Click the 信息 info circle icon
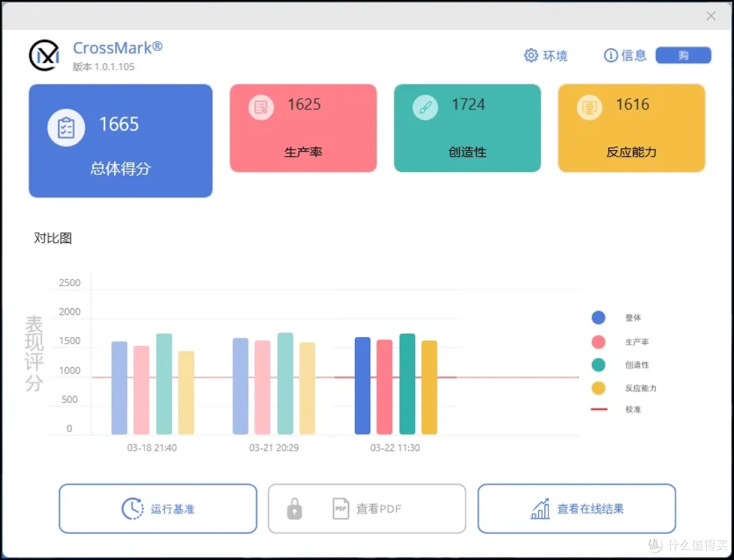 [611, 55]
